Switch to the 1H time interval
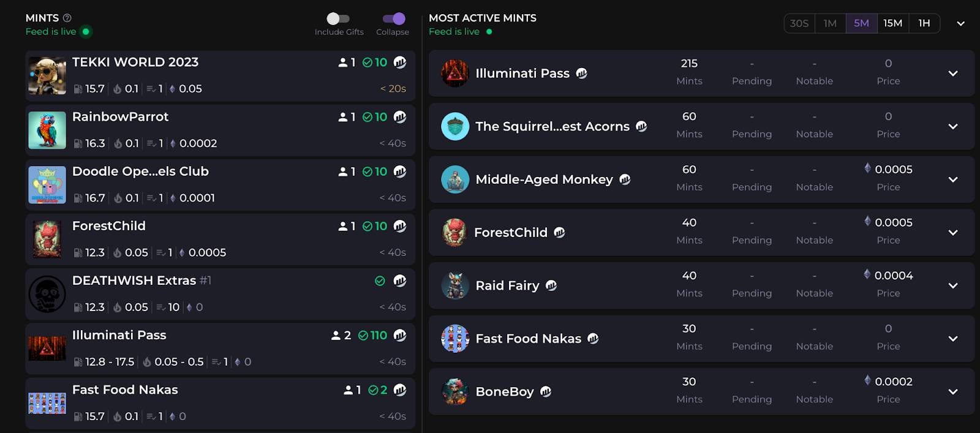This screenshot has width=980, height=433. 924,23
